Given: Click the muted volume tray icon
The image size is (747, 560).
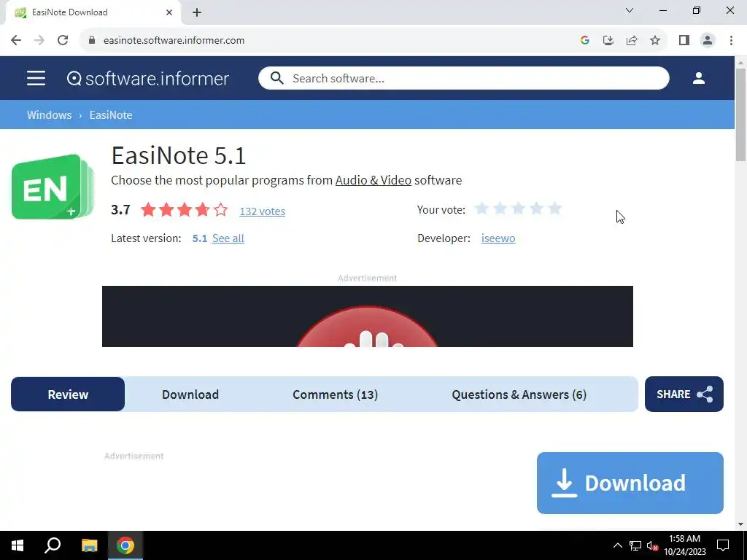Looking at the screenshot, I should tap(652, 545).
